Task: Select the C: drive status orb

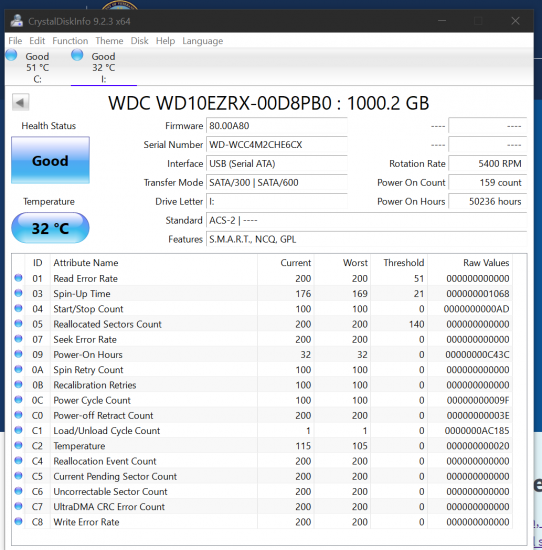Action: pos(11,55)
